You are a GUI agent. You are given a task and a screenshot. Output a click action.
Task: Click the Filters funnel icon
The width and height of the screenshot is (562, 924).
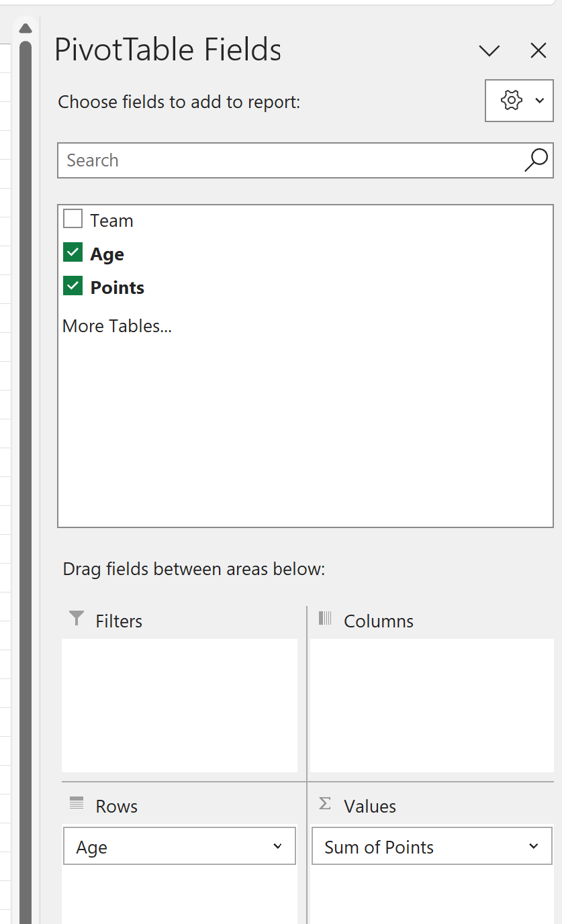click(x=75, y=619)
